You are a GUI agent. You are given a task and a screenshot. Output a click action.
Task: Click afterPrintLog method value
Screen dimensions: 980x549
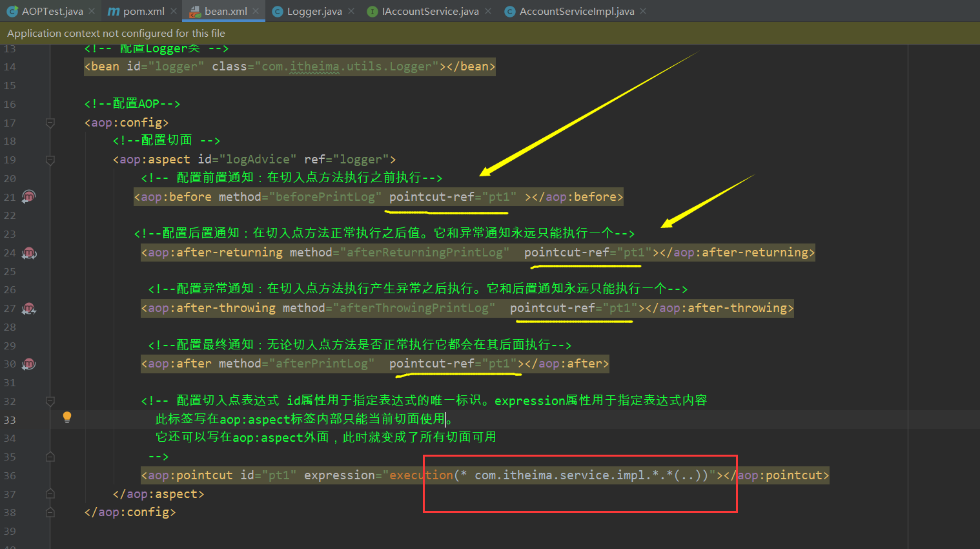pos(322,364)
